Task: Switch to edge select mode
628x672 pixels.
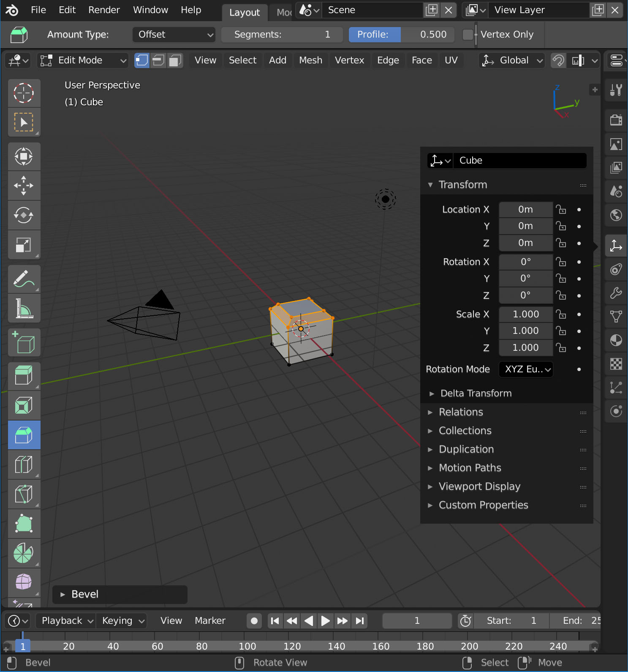Action: point(158,60)
